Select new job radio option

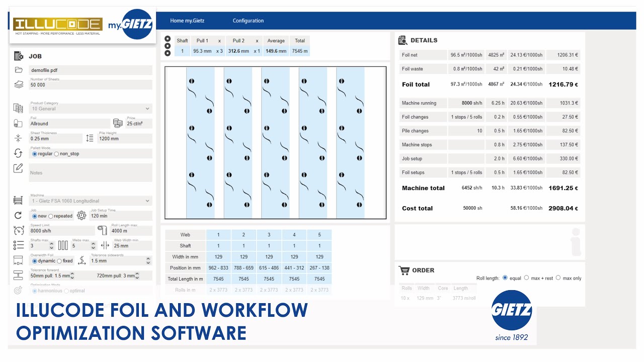coord(35,216)
